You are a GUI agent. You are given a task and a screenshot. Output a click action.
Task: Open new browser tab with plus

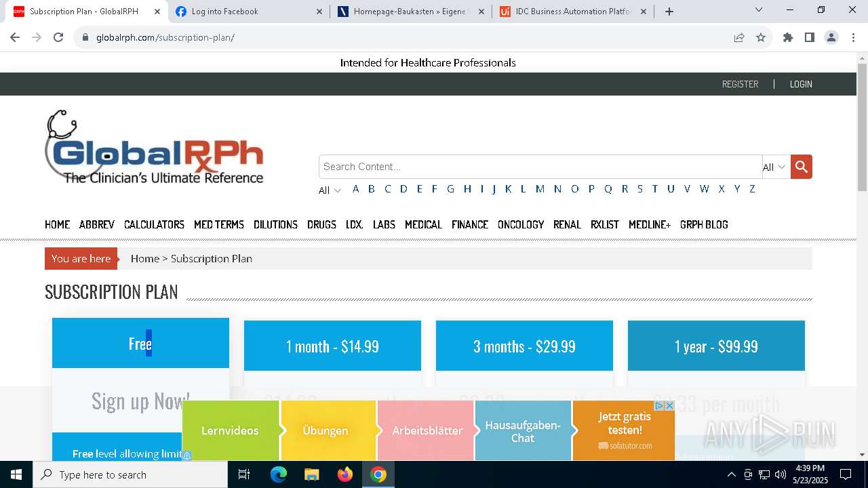click(669, 12)
